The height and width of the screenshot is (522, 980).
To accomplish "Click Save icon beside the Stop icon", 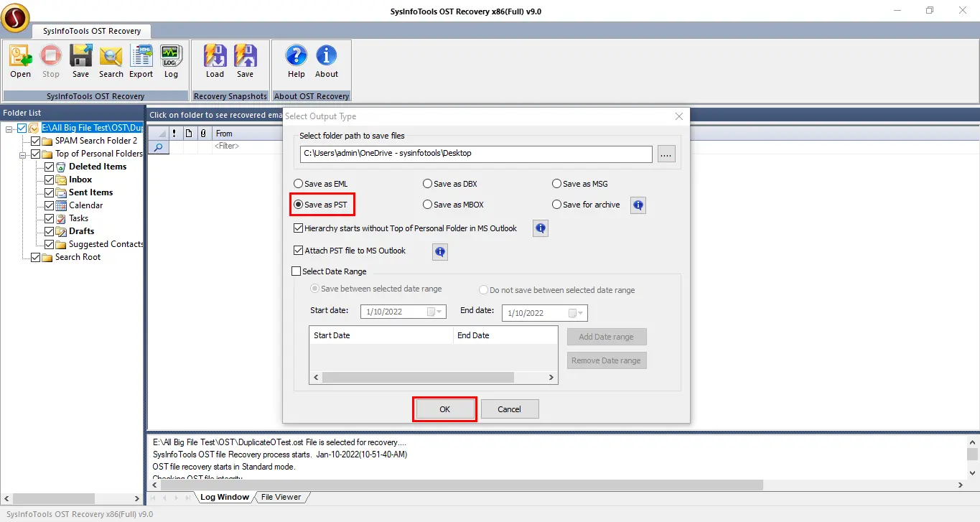I will (x=80, y=61).
